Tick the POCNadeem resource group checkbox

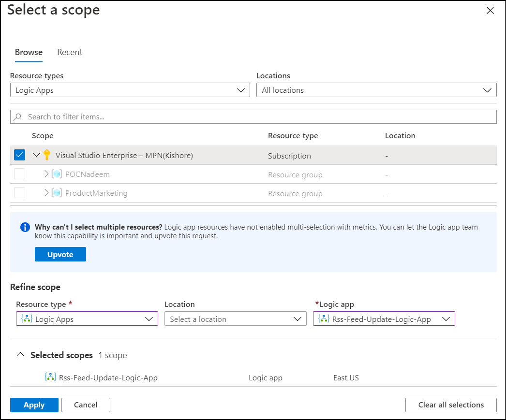(x=19, y=174)
